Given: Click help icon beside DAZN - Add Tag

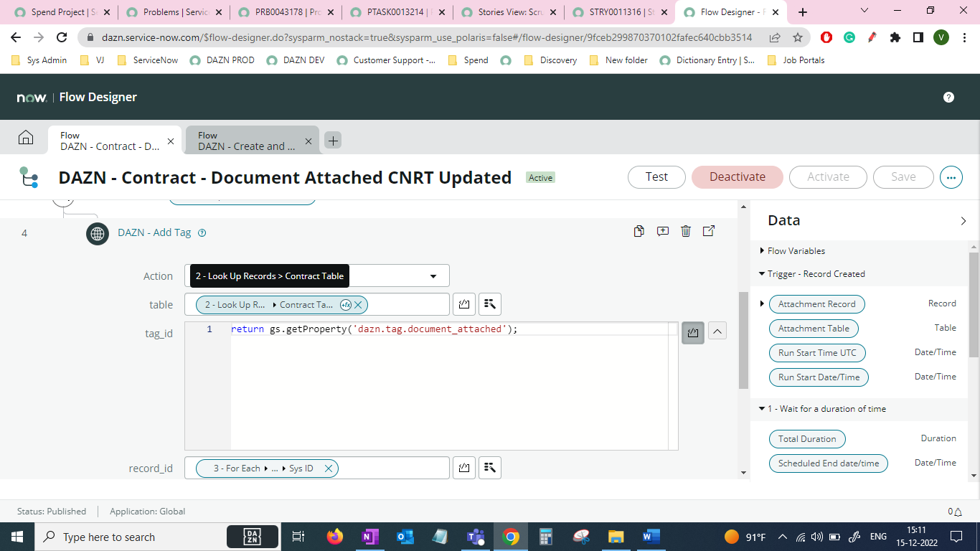Looking at the screenshot, I should pos(202,232).
